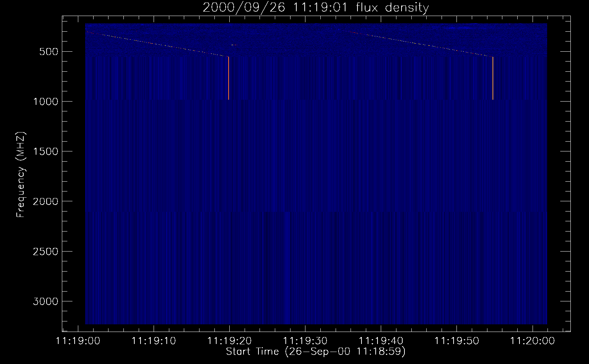Click the 11:20:00 time tick label
Image resolution: width=589 pixels, height=364 pixels.
point(533,341)
